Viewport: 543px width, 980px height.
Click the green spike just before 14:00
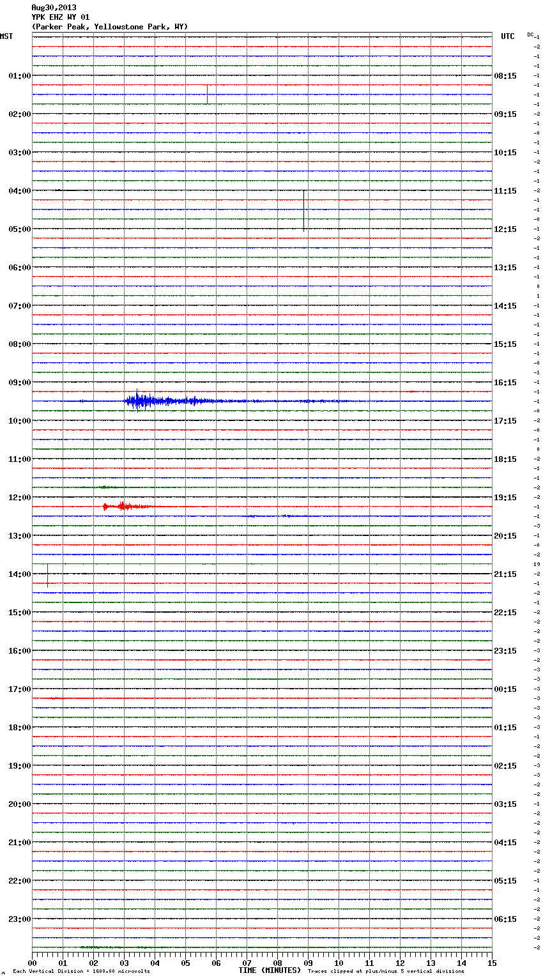tap(47, 576)
